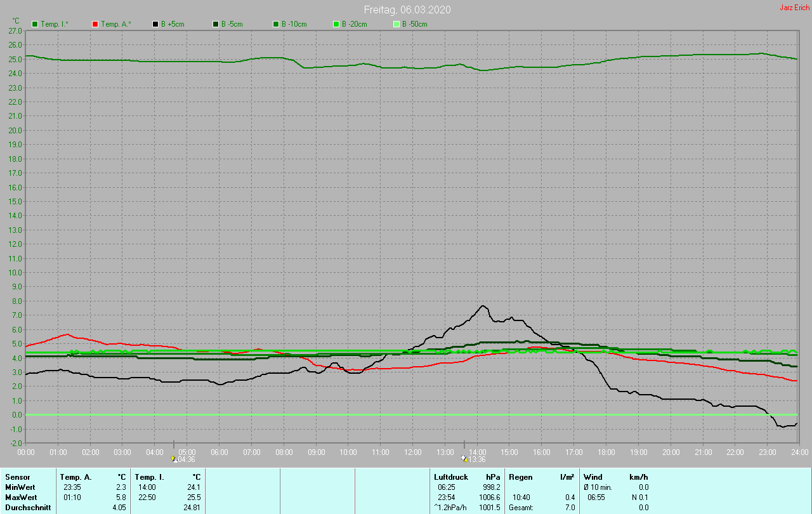Click the red Temp. A. legend square
The image size is (812, 514).
pyautogui.click(x=95, y=24)
